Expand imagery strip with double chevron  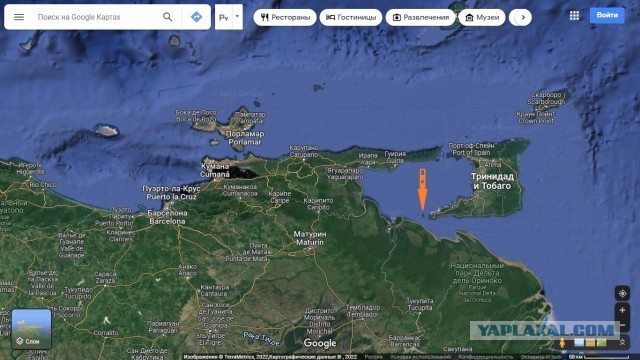tap(622, 343)
